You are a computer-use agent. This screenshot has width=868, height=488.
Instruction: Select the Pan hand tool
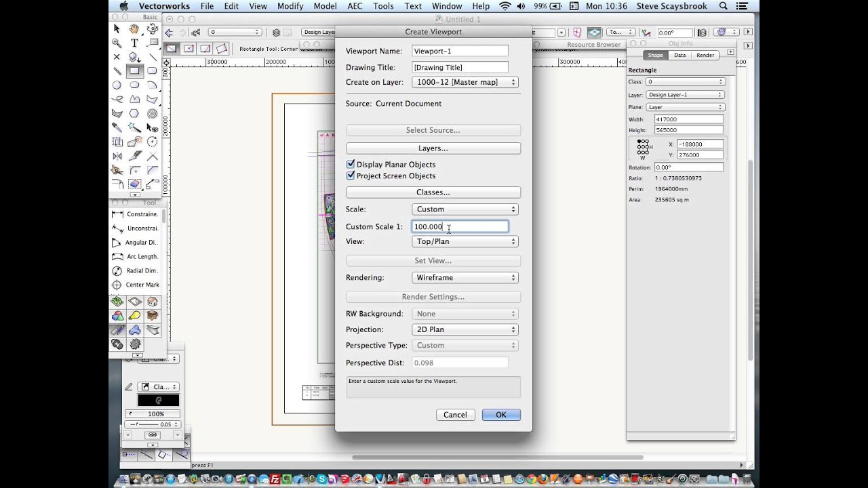(x=134, y=28)
